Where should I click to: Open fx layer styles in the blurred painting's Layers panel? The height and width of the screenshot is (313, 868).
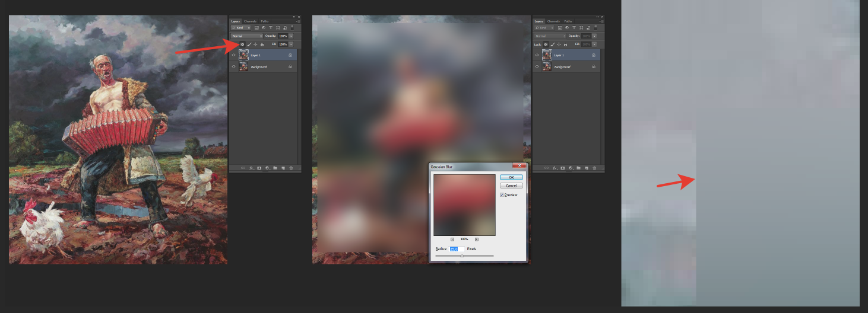coord(555,168)
